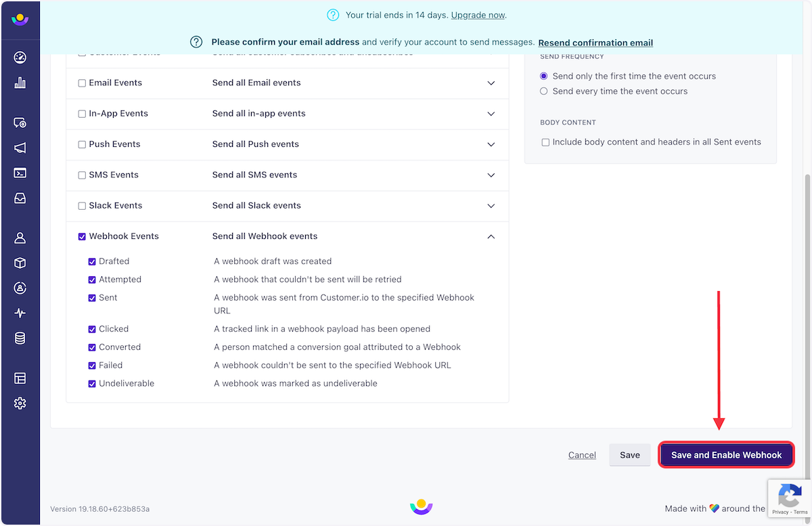Uncheck the Webhook Events checkbox

click(82, 236)
